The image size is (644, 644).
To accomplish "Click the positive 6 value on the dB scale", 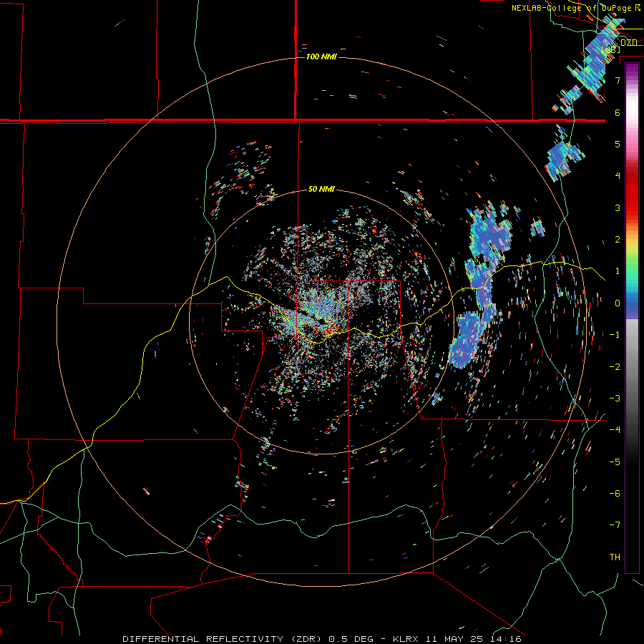I will coord(618,112).
